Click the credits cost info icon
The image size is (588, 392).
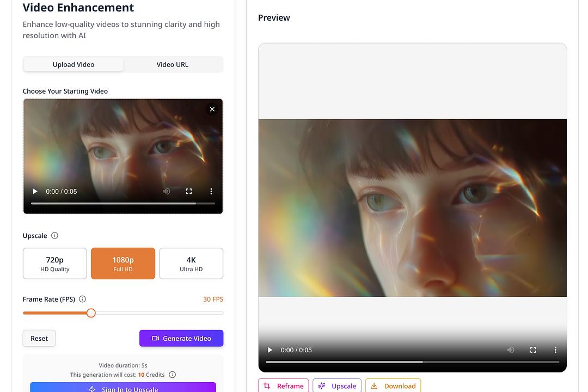pyautogui.click(x=172, y=375)
